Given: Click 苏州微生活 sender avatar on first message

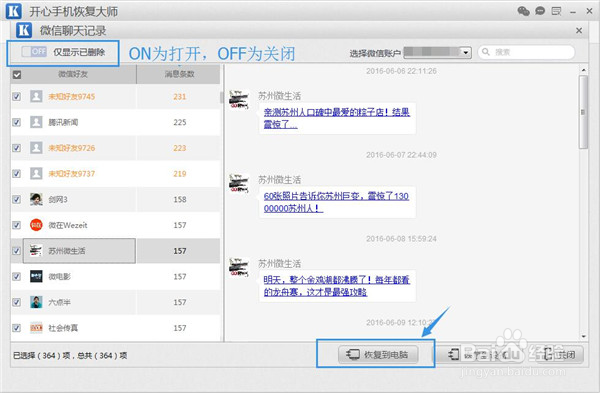Looking at the screenshot, I should 239,99.
